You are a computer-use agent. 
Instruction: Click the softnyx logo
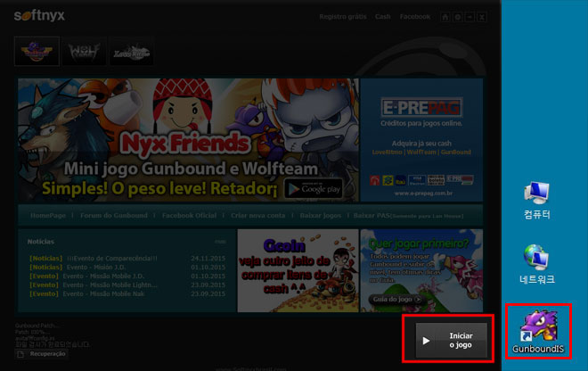point(39,15)
